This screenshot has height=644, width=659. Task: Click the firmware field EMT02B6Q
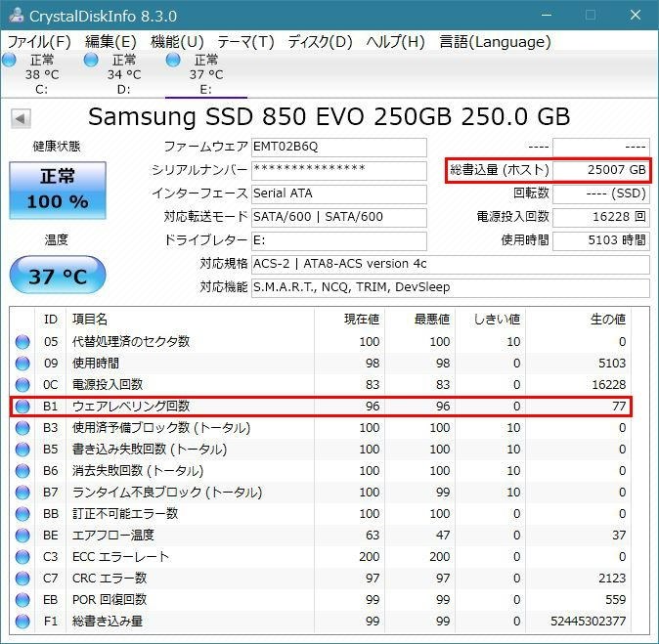[x=338, y=147]
